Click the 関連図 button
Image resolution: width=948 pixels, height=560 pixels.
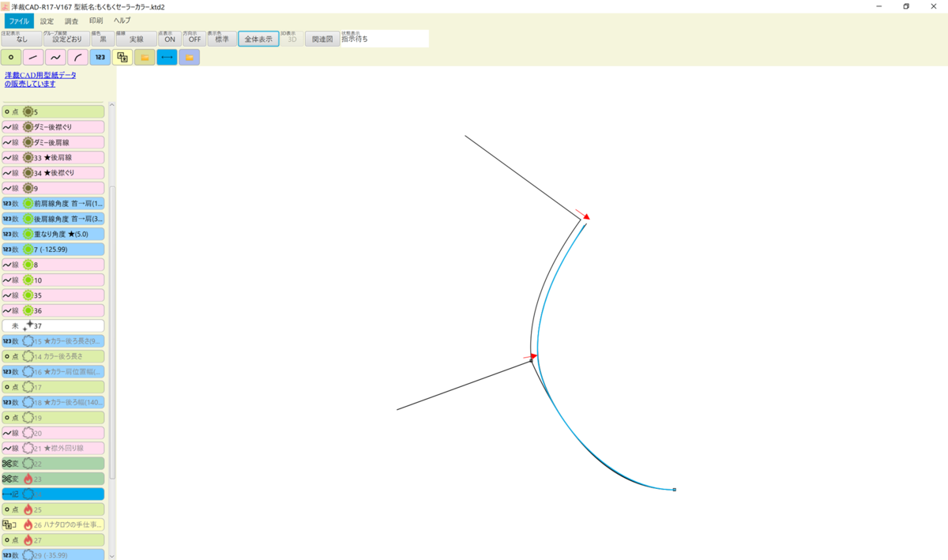point(322,39)
